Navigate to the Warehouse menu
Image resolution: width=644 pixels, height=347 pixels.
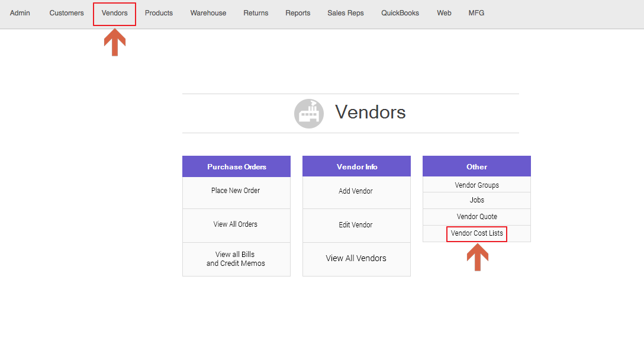[x=208, y=13]
